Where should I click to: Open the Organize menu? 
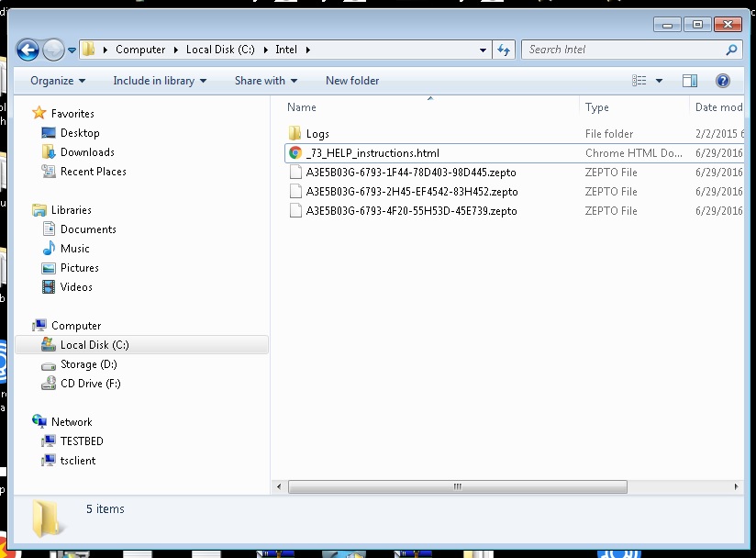click(58, 81)
